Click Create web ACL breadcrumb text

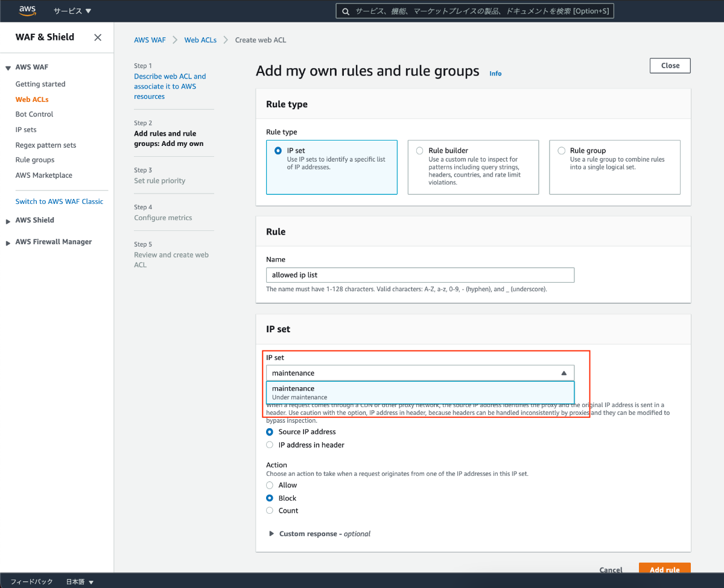[261, 40]
